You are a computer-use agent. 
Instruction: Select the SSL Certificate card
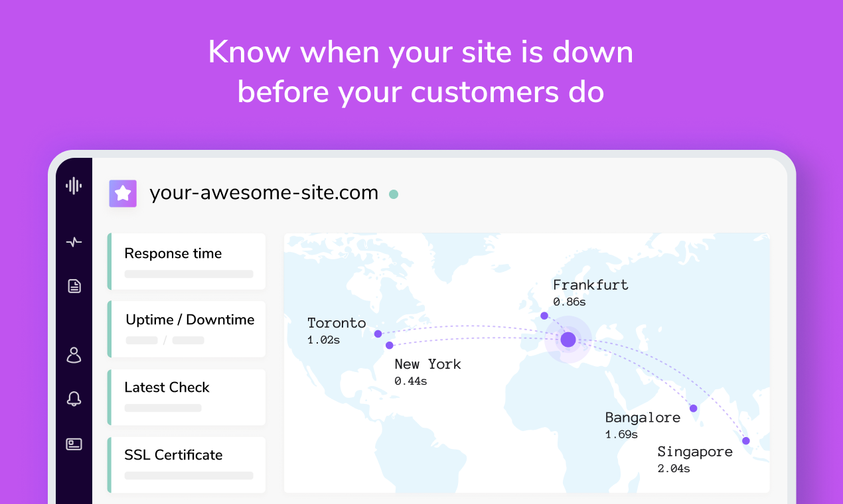click(187, 464)
